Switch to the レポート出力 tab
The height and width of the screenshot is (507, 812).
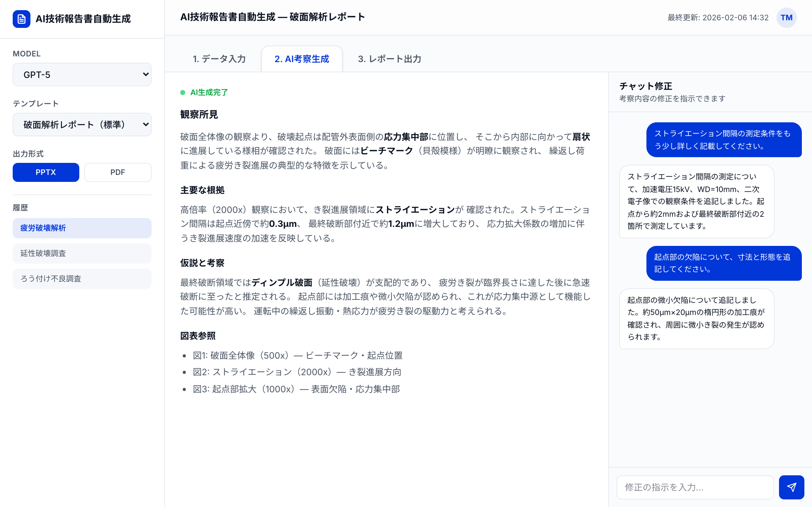click(x=390, y=59)
